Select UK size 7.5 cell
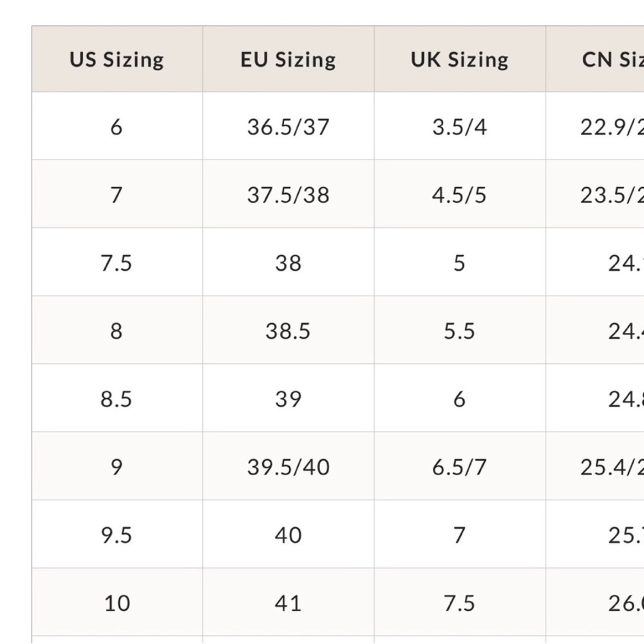644x644 pixels. pos(459,603)
